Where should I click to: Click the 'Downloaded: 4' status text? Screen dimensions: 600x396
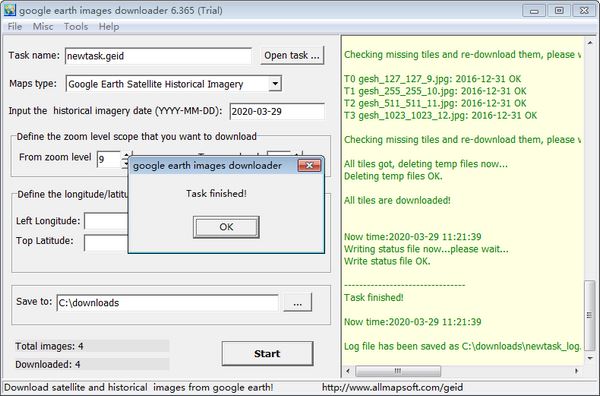coord(47,364)
